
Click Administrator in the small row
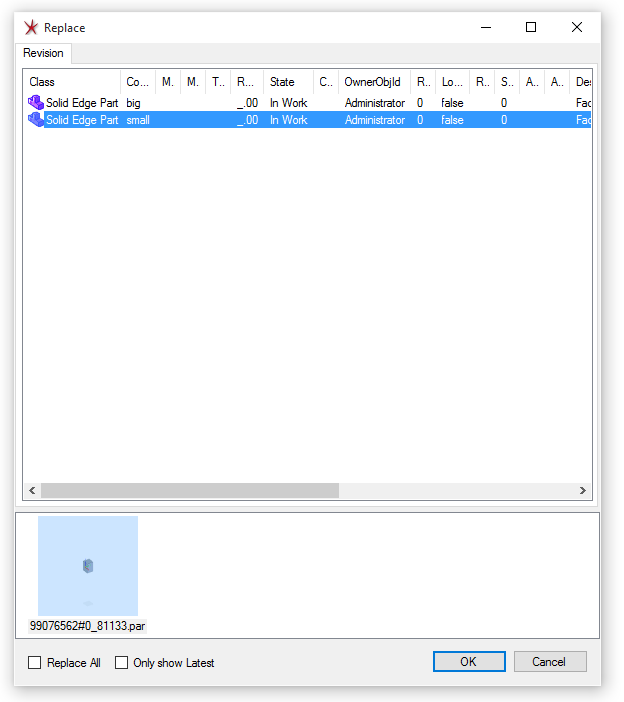pos(375,120)
